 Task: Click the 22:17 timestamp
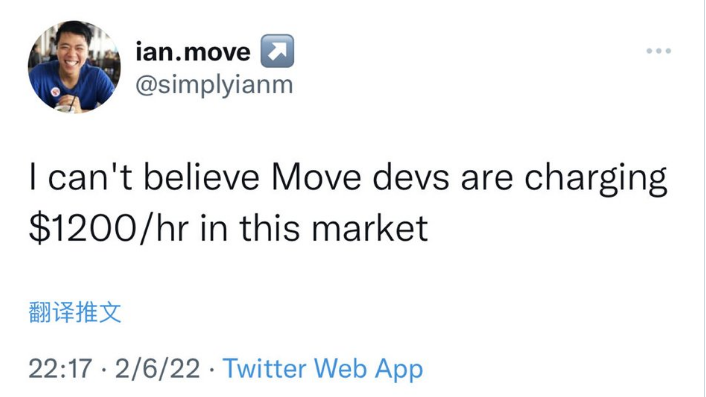pos(60,369)
